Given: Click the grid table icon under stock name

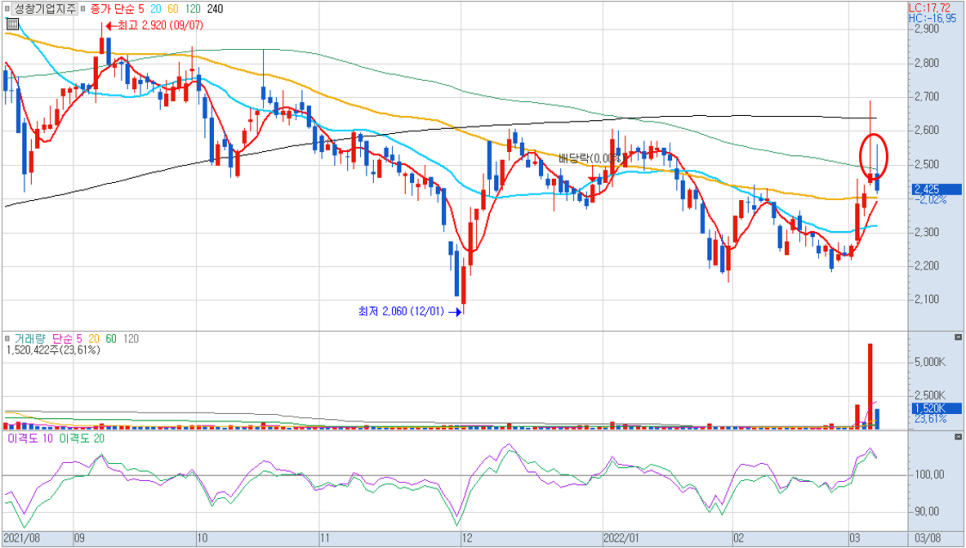Looking at the screenshot, I should 11,26.
